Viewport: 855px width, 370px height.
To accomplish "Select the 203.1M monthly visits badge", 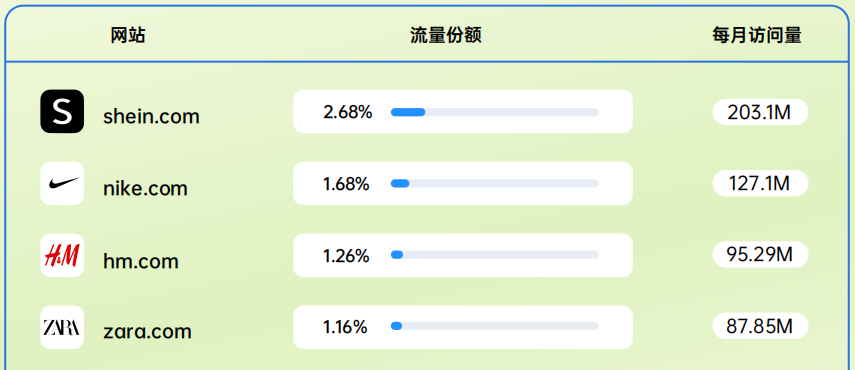I will click(x=760, y=112).
